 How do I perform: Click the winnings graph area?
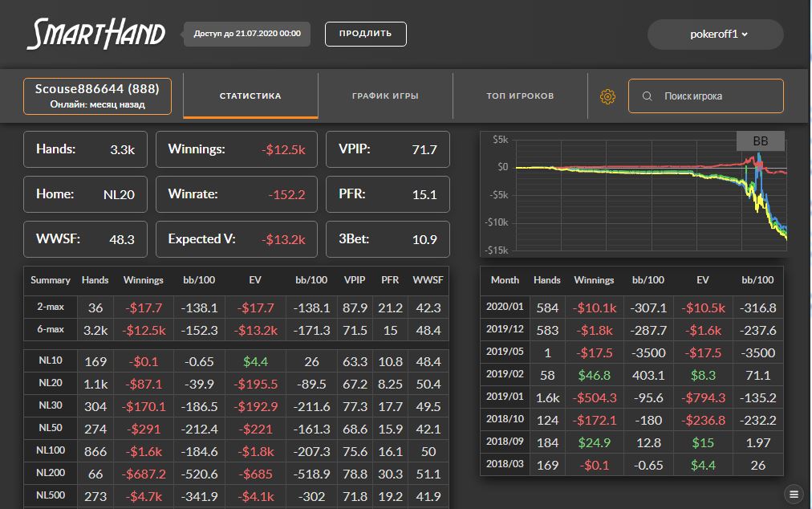[634, 193]
